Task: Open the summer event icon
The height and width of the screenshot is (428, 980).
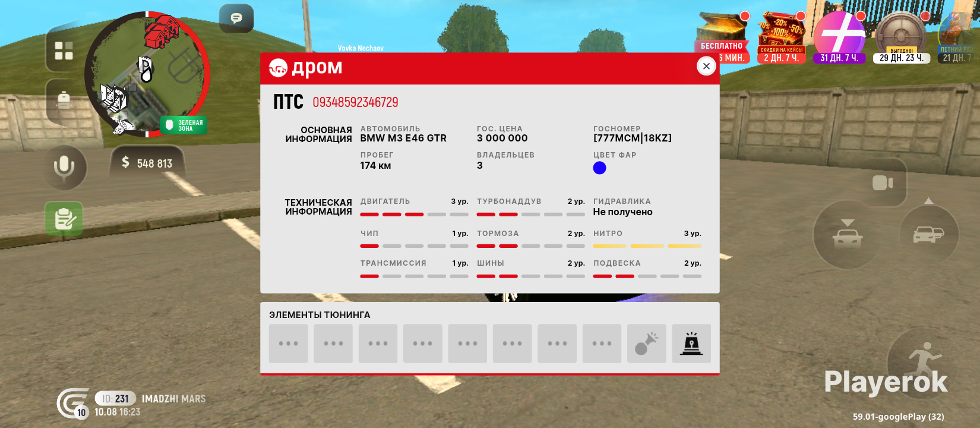Action: (957, 37)
